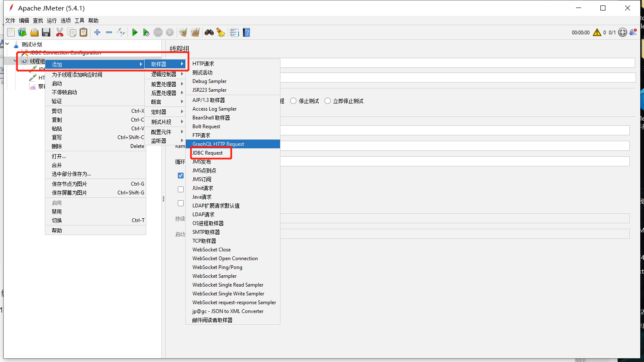Untick the checked checkbox below the 循环 field
The image size is (644, 362).
pos(181,176)
